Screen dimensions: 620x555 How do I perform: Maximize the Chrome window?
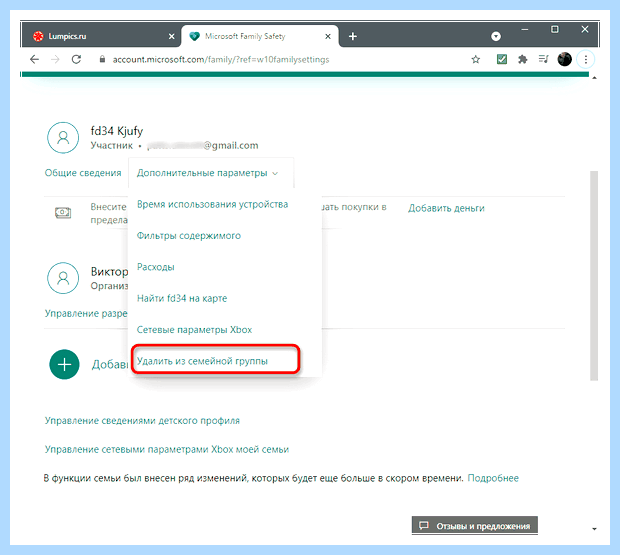[555, 30]
